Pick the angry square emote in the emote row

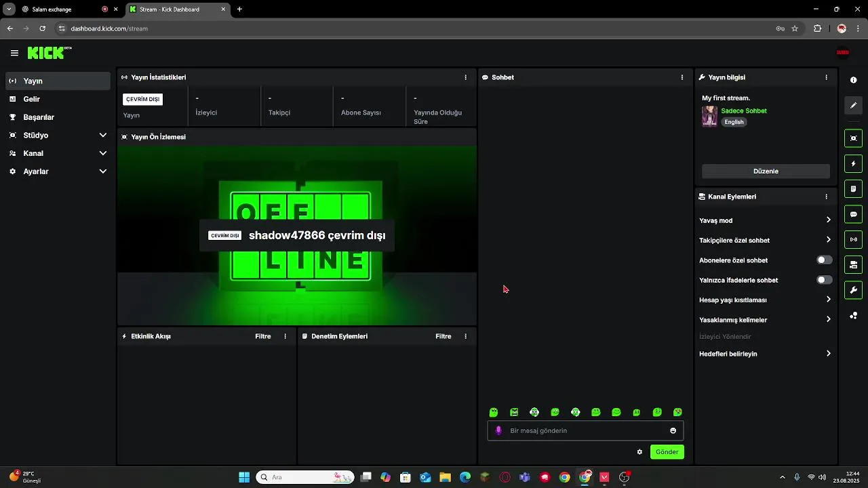pos(514,412)
